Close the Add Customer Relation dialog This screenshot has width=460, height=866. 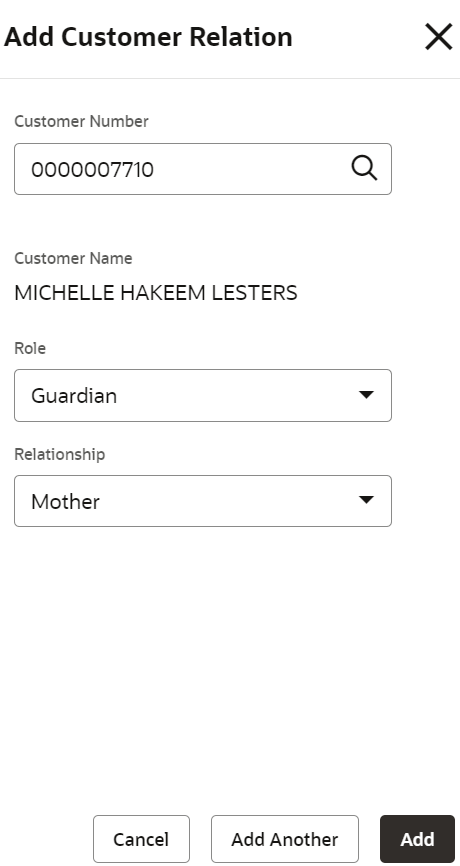coord(439,37)
